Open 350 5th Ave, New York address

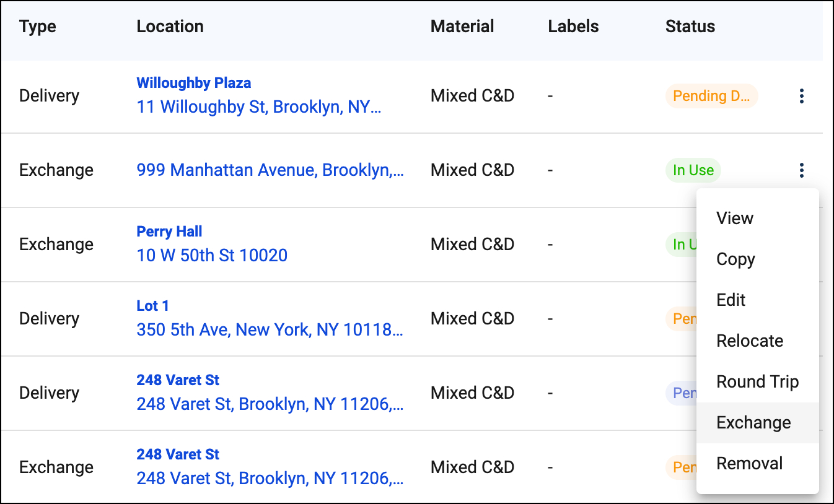270,329
